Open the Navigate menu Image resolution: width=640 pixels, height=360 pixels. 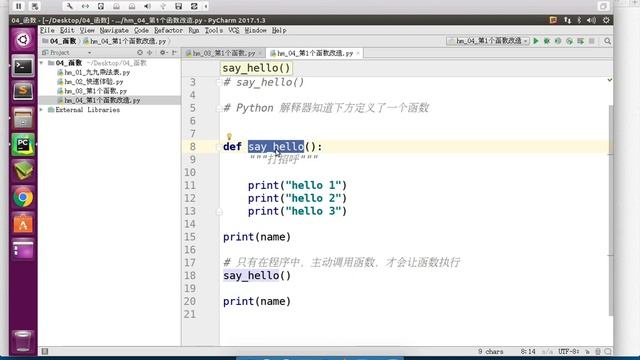tap(114, 31)
